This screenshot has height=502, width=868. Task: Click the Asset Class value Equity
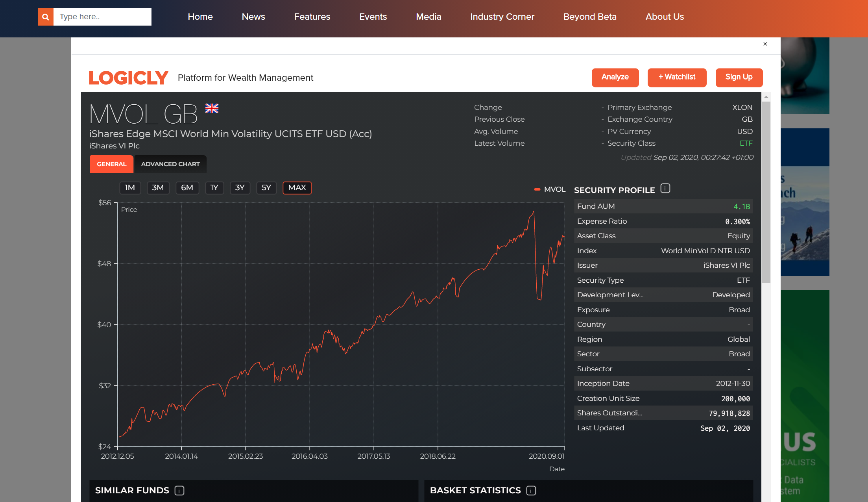(x=739, y=236)
